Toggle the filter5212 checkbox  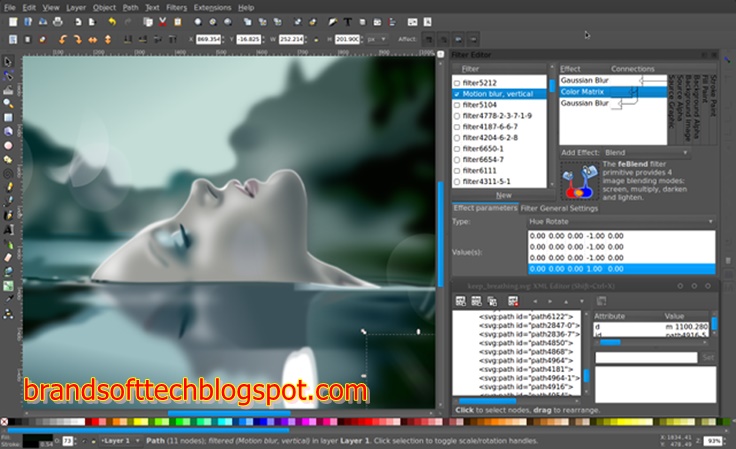[457, 83]
